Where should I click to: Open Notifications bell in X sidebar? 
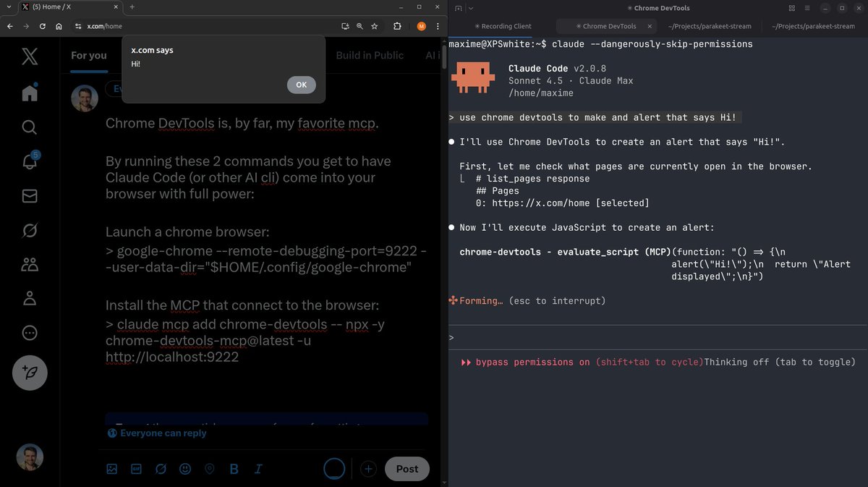pyautogui.click(x=30, y=161)
